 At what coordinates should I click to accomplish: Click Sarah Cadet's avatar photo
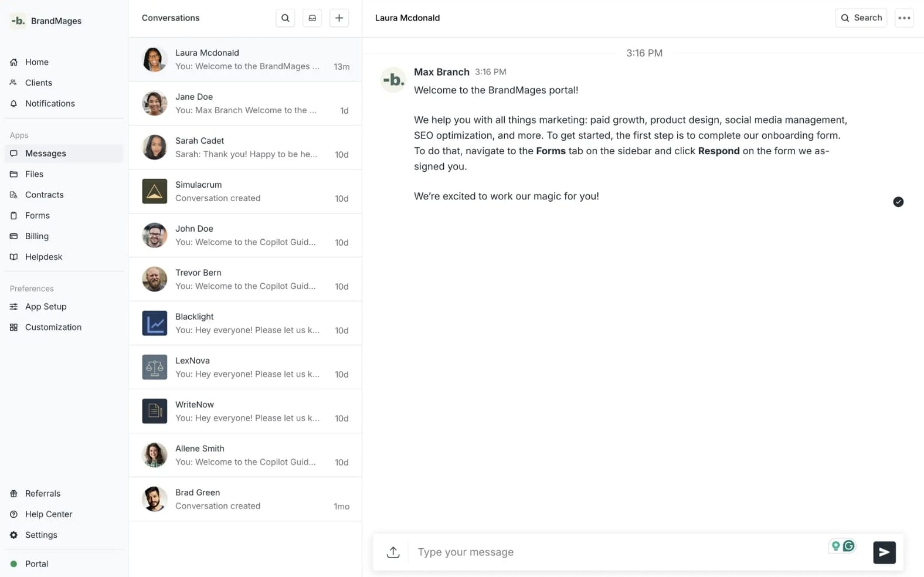(x=155, y=148)
